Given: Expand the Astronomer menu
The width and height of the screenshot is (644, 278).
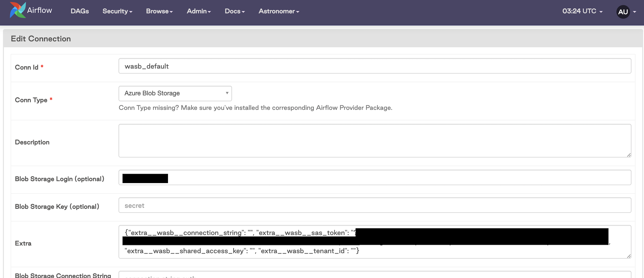Looking at the screenshot, I should 279,11.
